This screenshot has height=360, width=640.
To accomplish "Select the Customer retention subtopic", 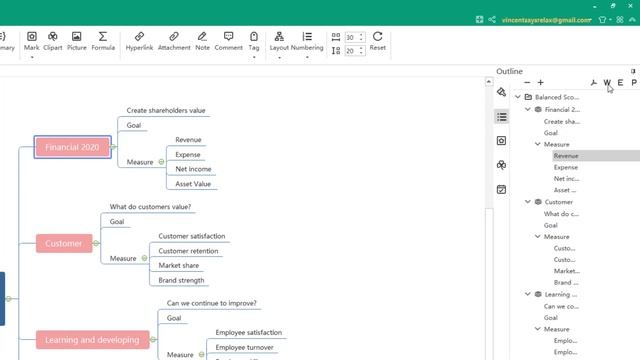I will [x=188, y=251].
